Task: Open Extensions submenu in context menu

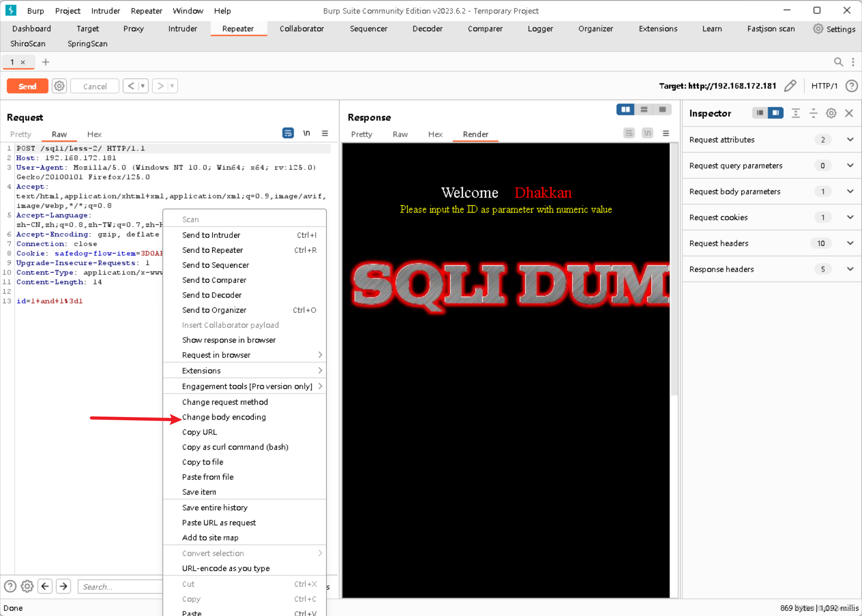Action: click(x=245, y=371)
